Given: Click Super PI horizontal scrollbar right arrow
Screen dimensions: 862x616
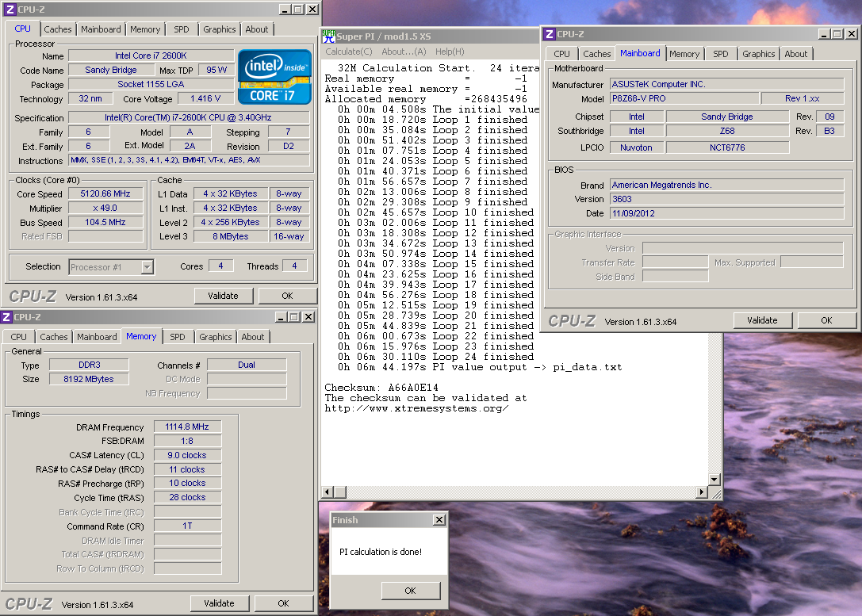Looking at the screenshot, I should pos(702,492).
